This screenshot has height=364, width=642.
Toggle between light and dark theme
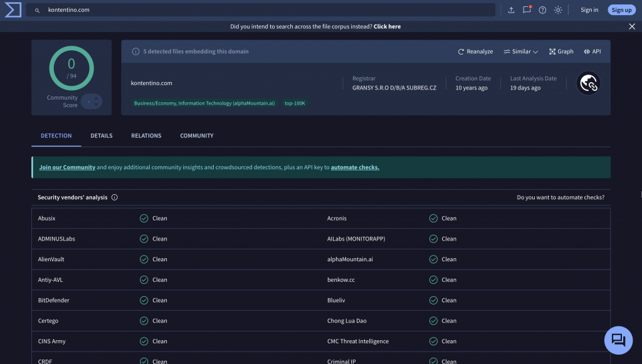558,10
